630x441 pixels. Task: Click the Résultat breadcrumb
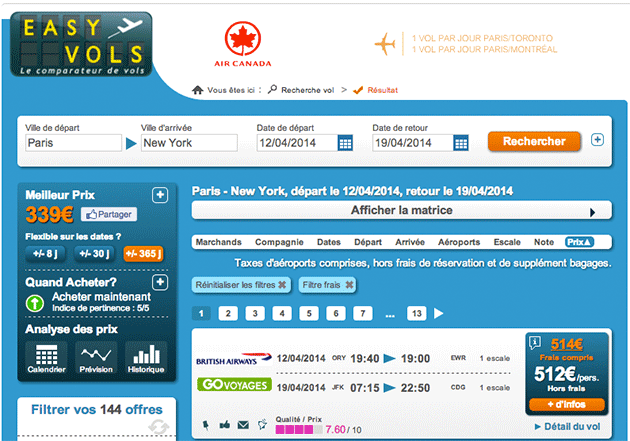coord(382,90)
